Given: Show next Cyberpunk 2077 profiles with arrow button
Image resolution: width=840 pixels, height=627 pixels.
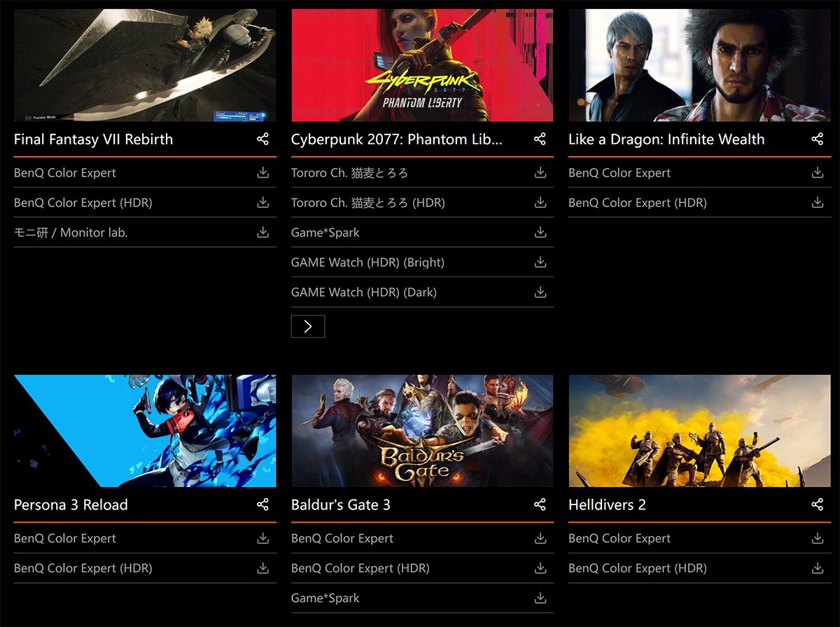Looking at the screenshot, I should [x=308, y=326].
